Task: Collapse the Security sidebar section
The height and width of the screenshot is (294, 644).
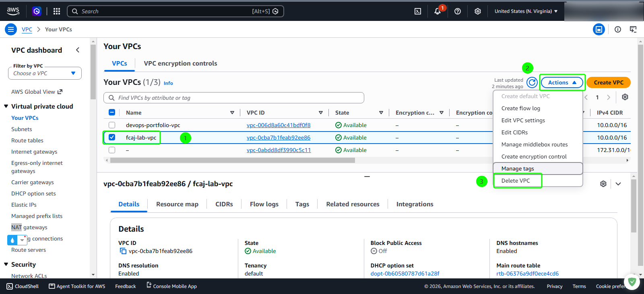Action: [x=6, y=264]
